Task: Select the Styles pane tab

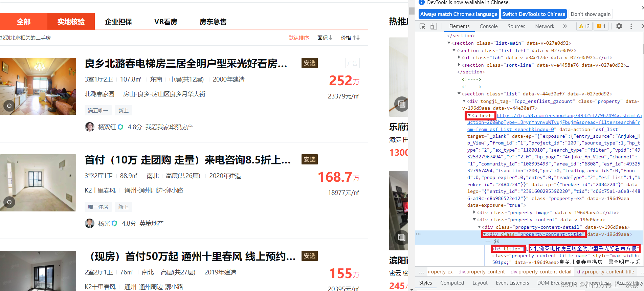Action: click(425, 283)
